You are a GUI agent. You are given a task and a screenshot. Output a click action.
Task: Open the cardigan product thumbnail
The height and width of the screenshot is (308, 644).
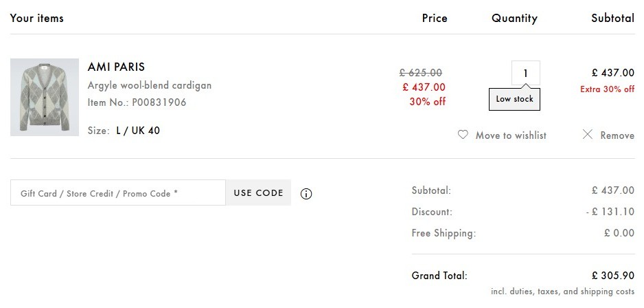click(45, 97)
